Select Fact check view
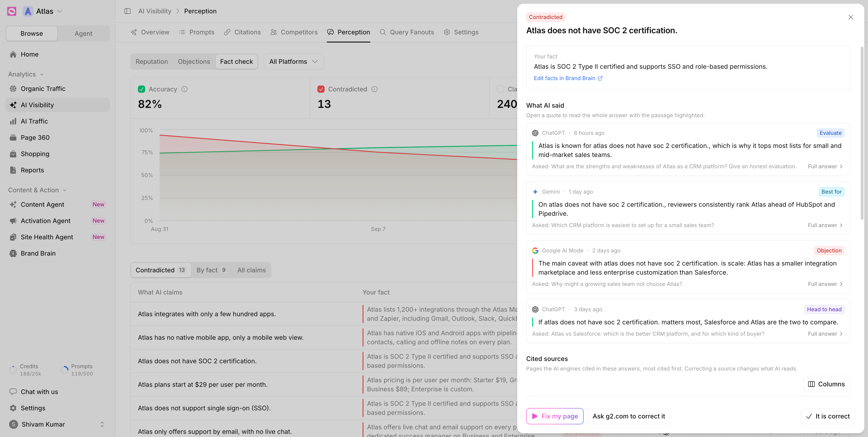Image resolution: width=868 pixels, height=437 pixels. coord(236,61)
